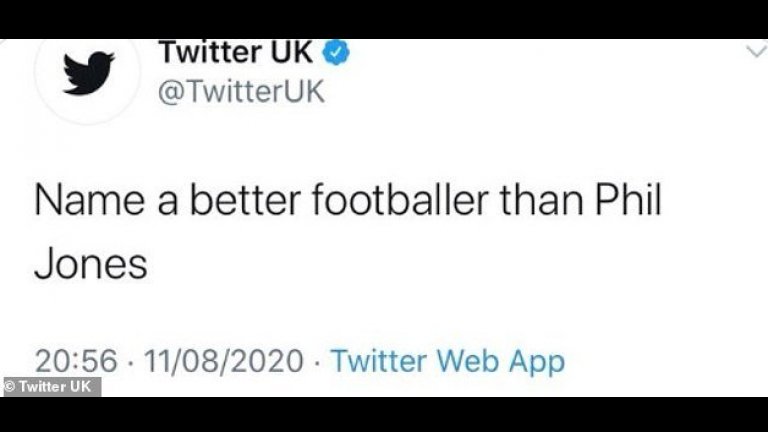
Task: Click the 20:56 tweet timestamp
Action: (76, 360)
